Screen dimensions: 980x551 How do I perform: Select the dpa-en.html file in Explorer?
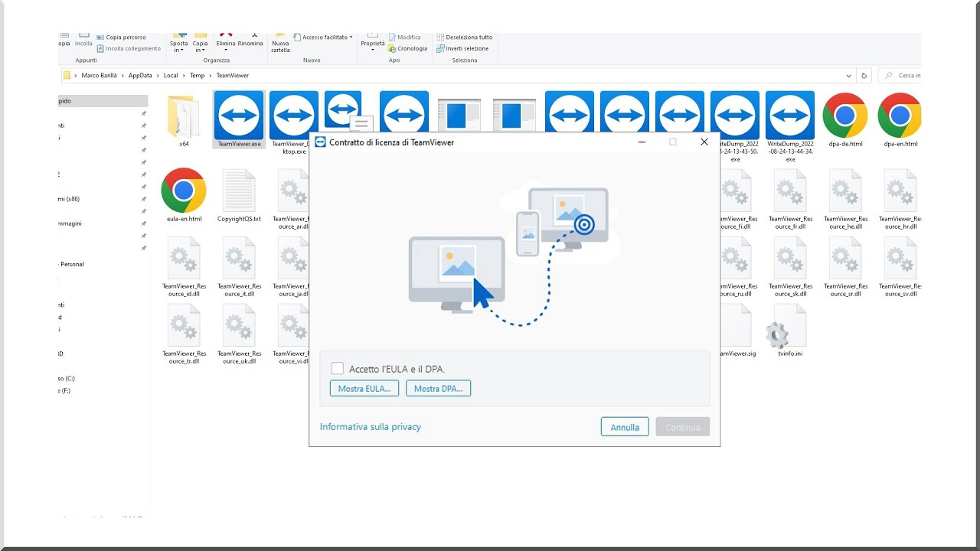tap(900, 120)
